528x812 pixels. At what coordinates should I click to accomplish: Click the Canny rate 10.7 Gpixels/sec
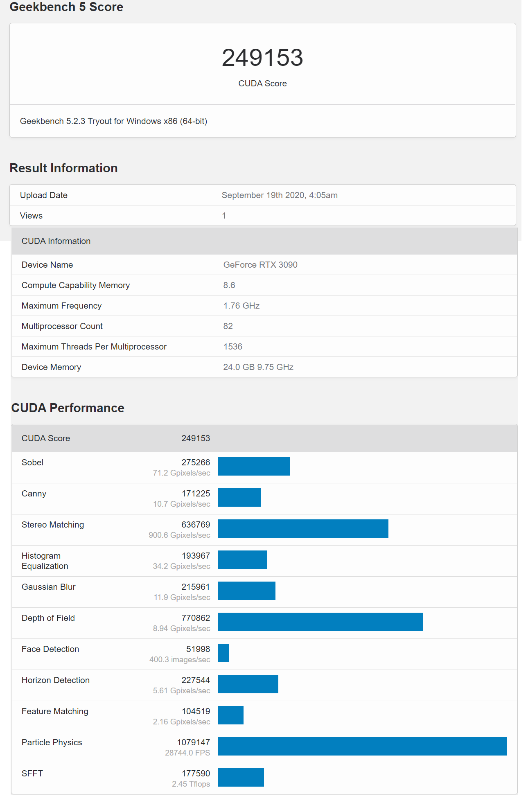pos(182,504)
